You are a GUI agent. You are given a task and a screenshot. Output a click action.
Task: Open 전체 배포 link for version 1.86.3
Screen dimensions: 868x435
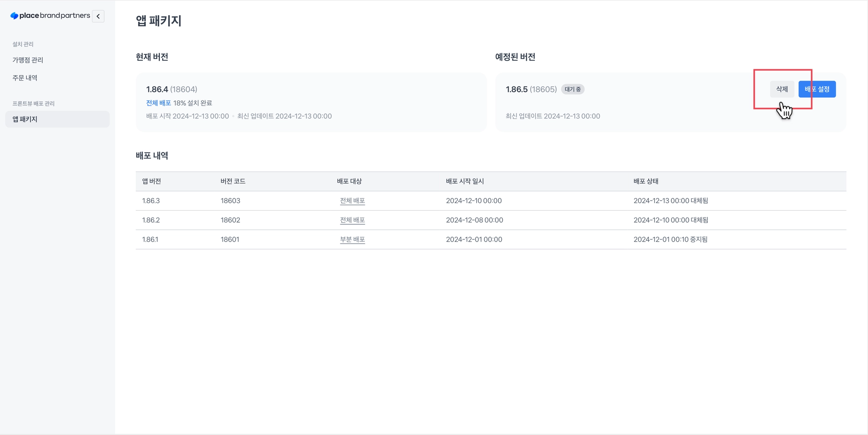point(352,201)
